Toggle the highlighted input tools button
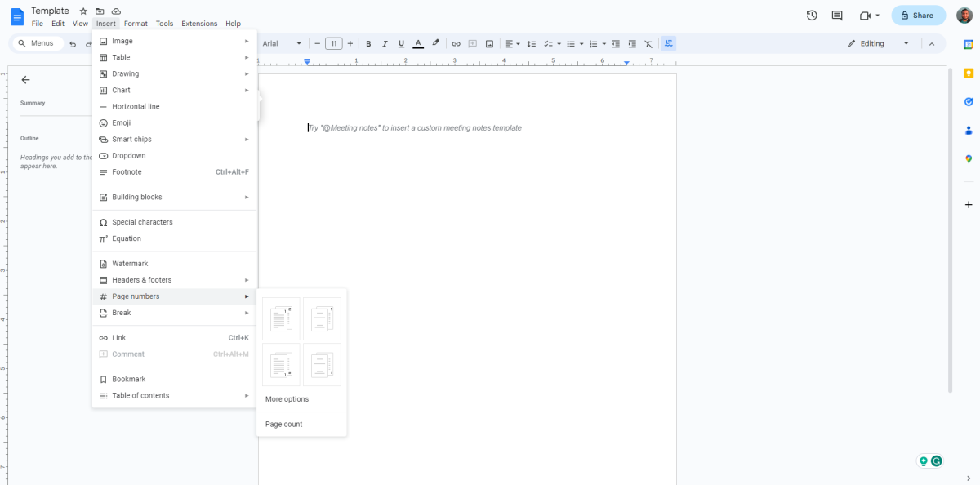980x485 pixels. (669, 43)
